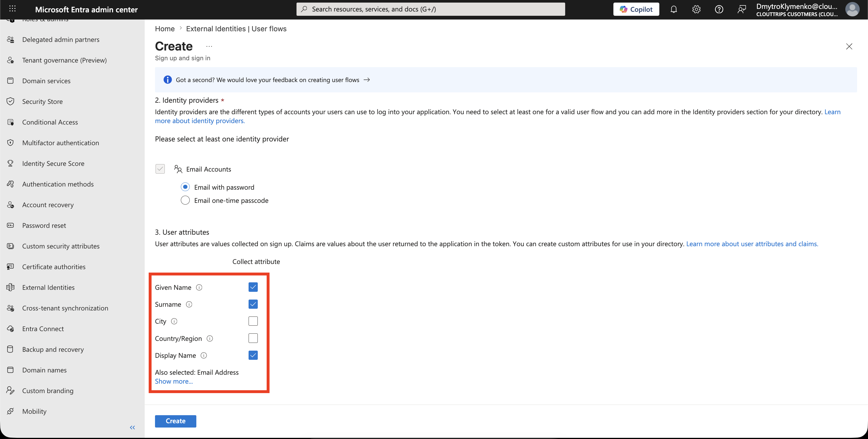Close the Create pane with X

pyautogui.click(x=849, y=46)
